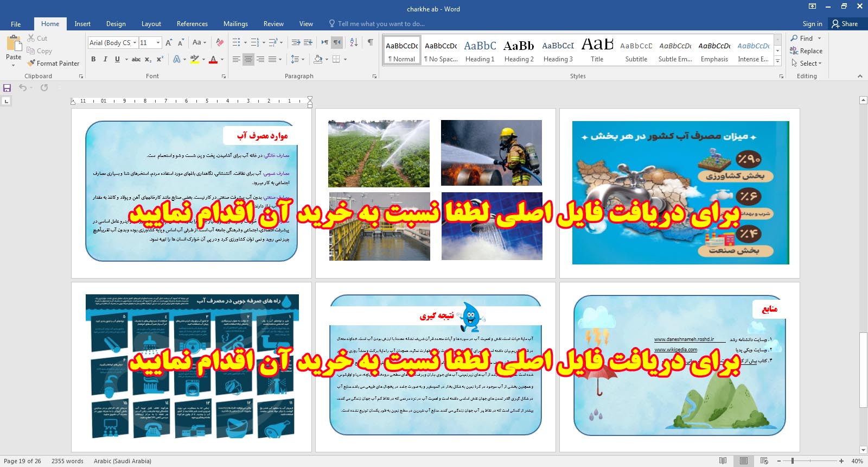The width and height of the screenshot is (868, 467).
Task: Click the Copy button
Action: pos(40,51)
